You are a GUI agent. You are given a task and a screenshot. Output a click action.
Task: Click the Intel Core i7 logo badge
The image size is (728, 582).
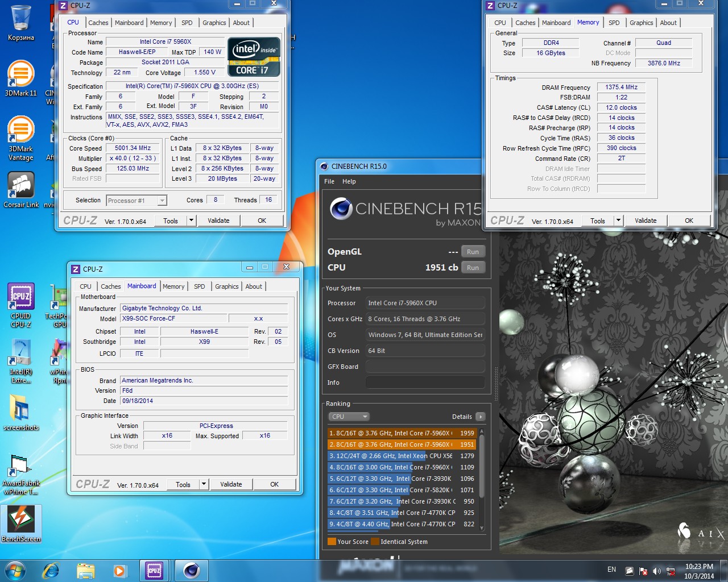[x=254, y=57]
